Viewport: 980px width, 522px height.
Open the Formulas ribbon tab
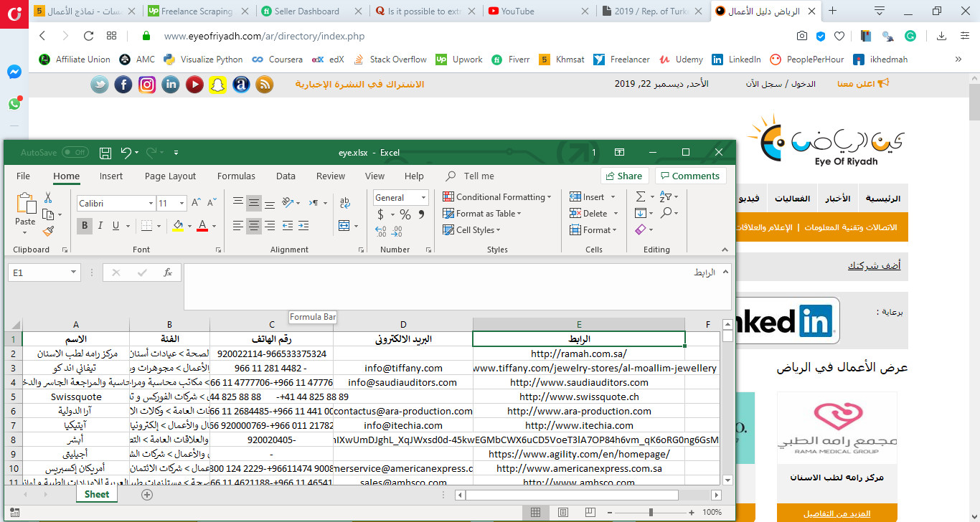236,176
